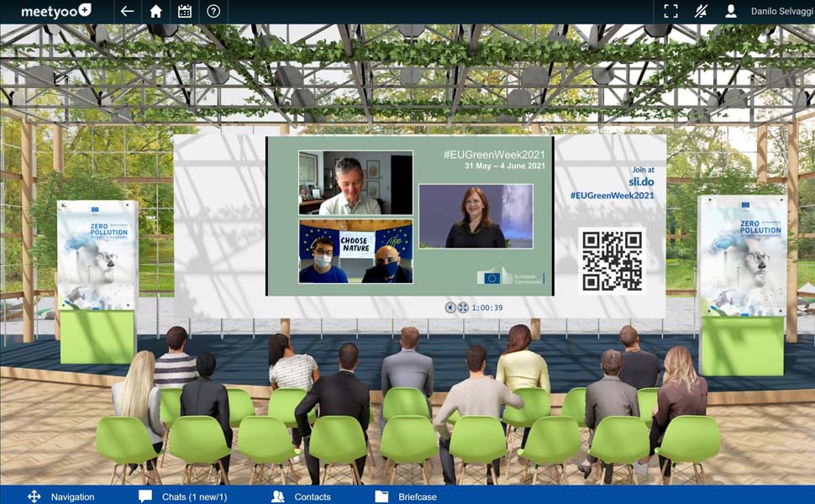The width and height of the screenshot is (815, 504).
Task: Click the meetyoo logo
Action: coord(55,12)
